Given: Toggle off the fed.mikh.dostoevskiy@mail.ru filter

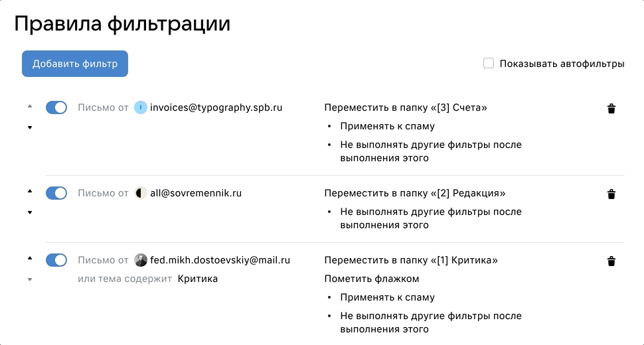Looking at the screenshot, I should point(56,260).
